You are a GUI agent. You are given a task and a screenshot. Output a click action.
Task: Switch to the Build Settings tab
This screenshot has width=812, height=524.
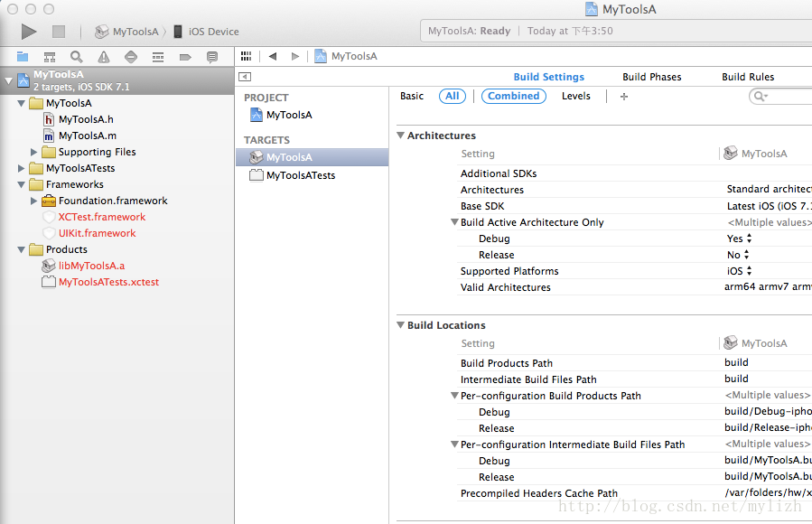point(548,77)
